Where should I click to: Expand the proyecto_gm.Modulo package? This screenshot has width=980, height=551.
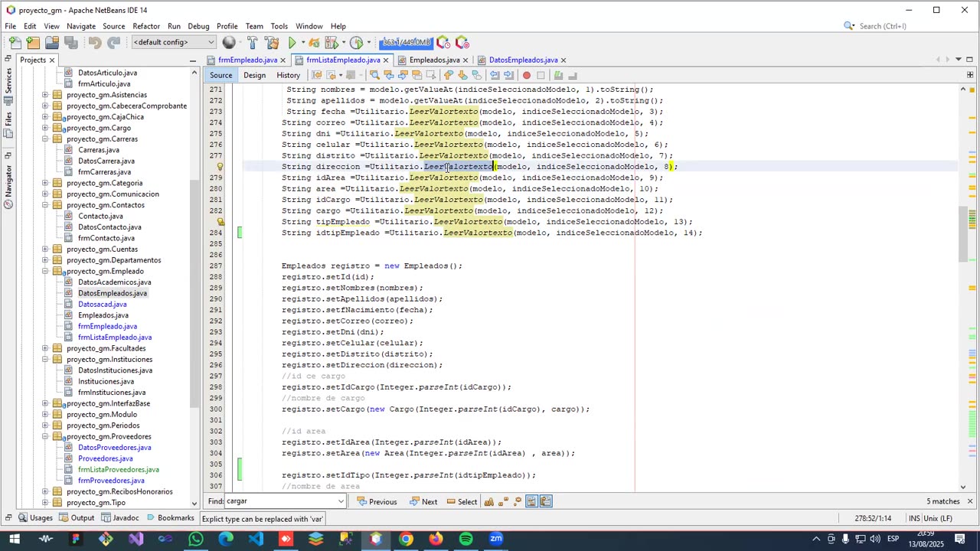(x=45, y=415)
